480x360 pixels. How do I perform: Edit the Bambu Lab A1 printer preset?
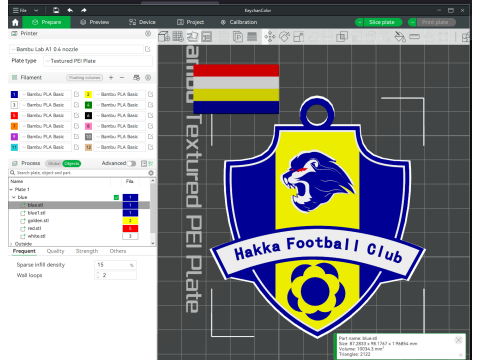148,49
